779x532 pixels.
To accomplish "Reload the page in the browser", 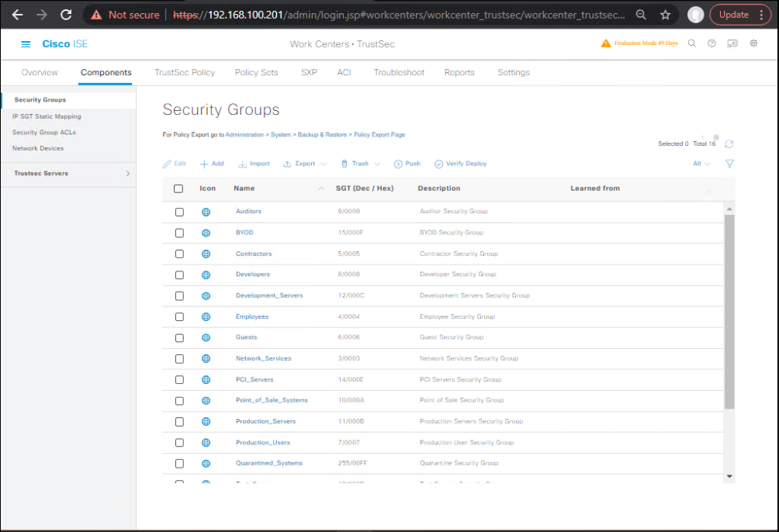I will point(66,15).
